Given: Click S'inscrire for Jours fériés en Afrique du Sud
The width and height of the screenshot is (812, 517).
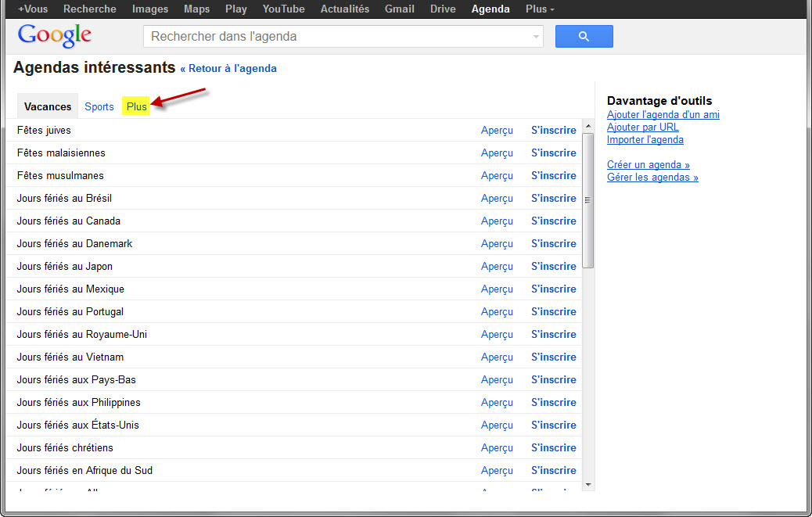Looking at the screenshot, I should tap(554, 472).
